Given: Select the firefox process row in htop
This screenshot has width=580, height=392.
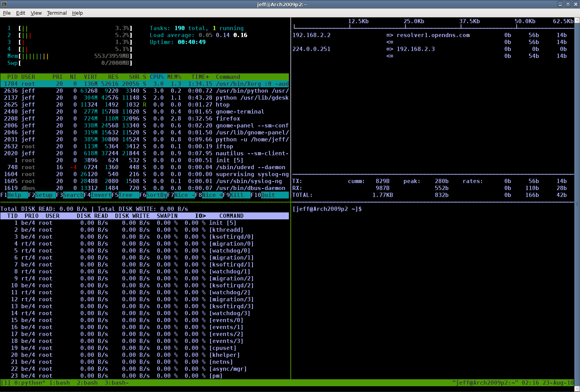Looking at the screenshot, I should (x=144, y=119).
